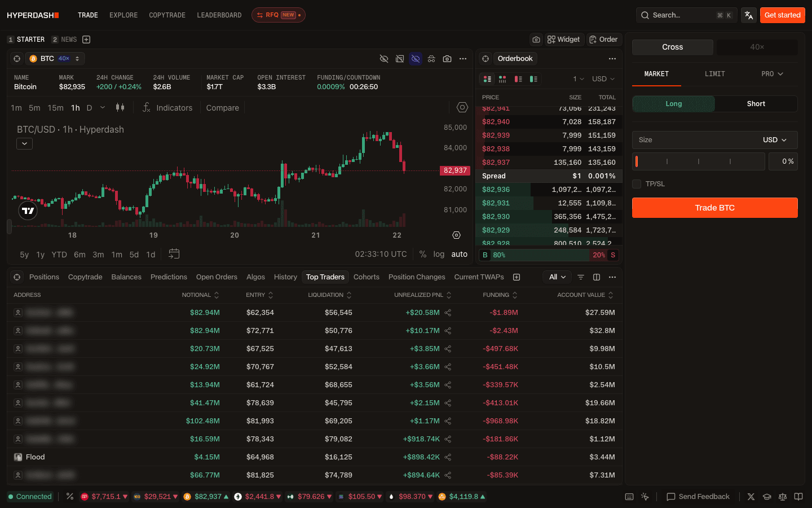
Task: Open chart settings hexagon icon at top right of chart
Action: pos(462,107)
